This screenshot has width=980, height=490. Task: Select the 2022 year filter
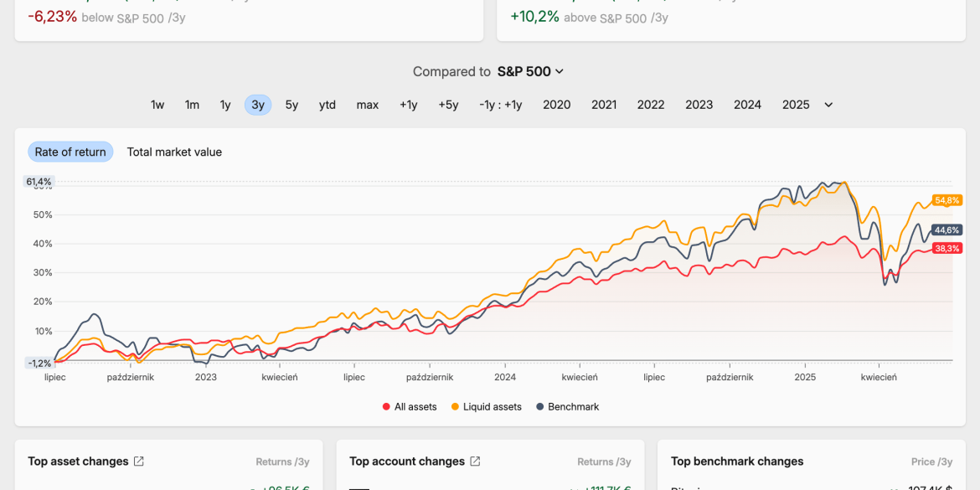coord(651,105)
